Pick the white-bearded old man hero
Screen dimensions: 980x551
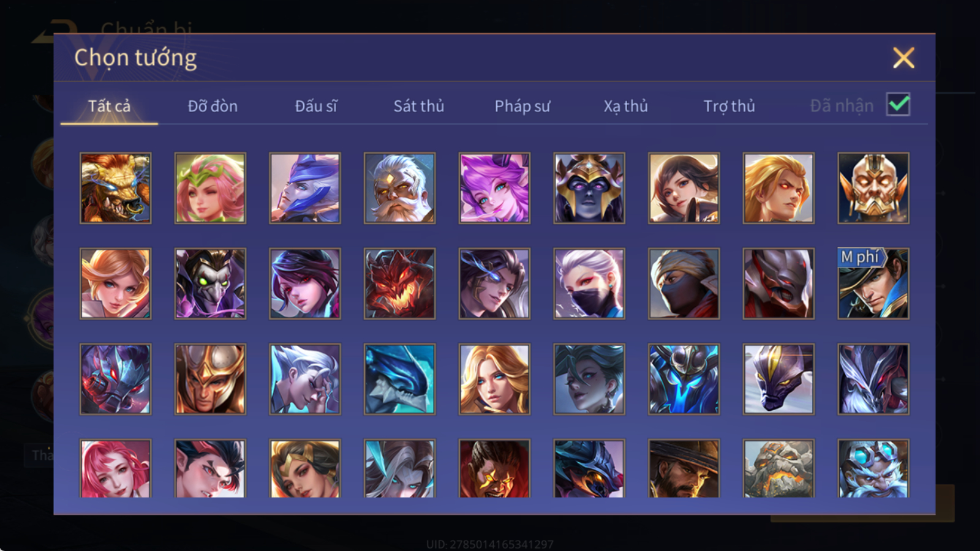point(399,188)
